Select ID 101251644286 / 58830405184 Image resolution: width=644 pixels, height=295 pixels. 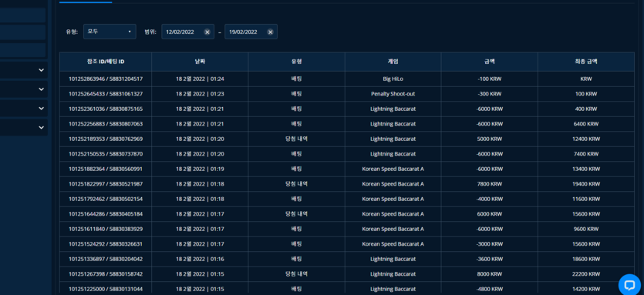coord(106,214)
